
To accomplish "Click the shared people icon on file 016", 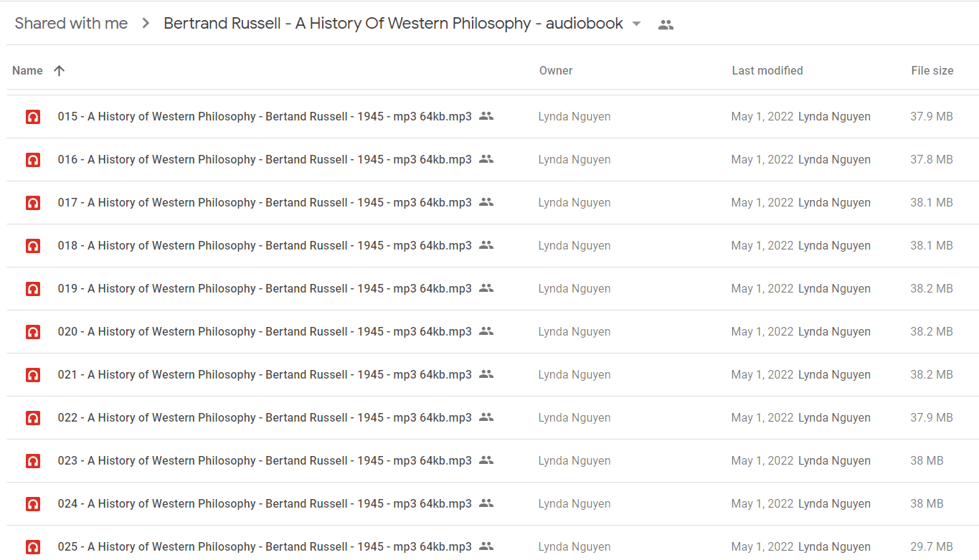I will tap(486, 159).
